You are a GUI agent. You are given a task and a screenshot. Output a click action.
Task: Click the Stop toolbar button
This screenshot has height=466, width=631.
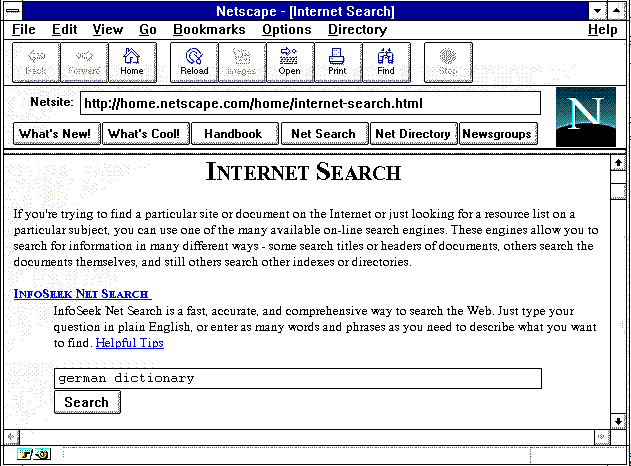coord(448,62)
